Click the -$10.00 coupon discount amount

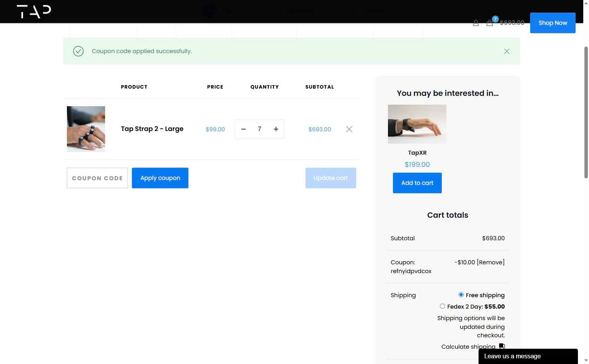coord(464,262)
